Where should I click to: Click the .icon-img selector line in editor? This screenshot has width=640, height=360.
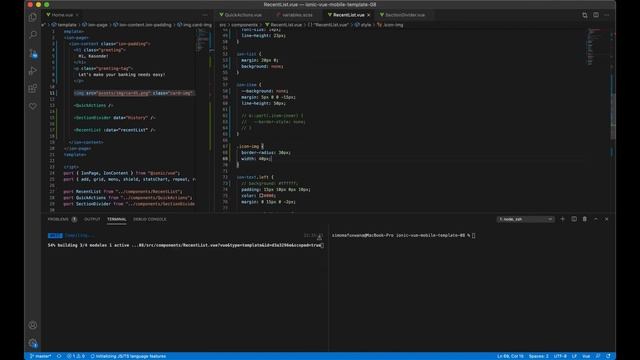tap(250, 146)
